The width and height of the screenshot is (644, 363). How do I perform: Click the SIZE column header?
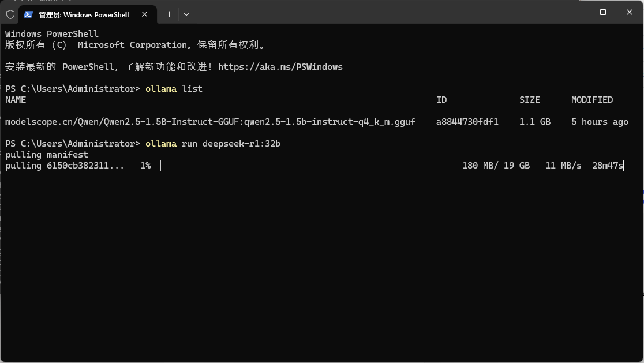(529, 100)
